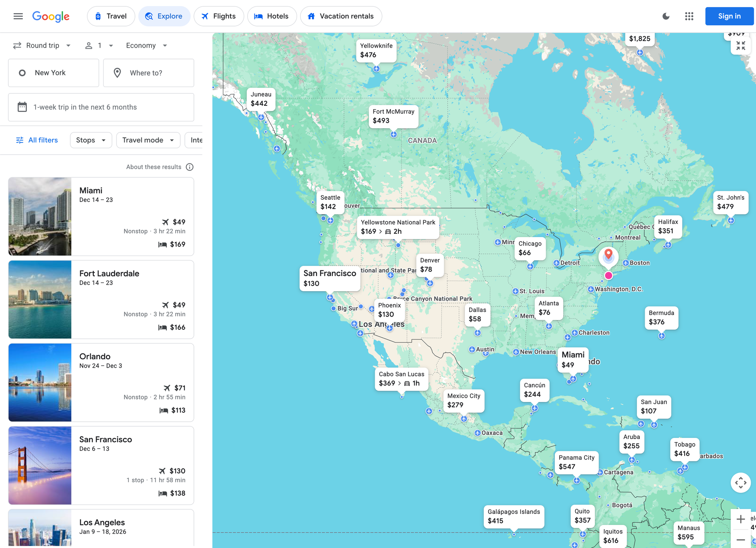Expand the passenger count dropdown
Viewport: 756px width, 548px height.
pos(99,46)
